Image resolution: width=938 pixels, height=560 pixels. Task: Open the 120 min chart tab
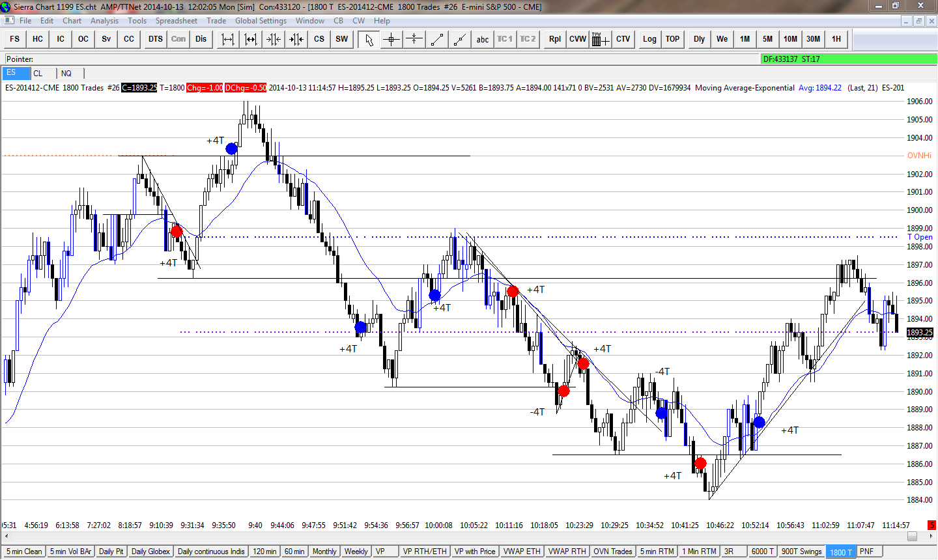click(264, 552)
